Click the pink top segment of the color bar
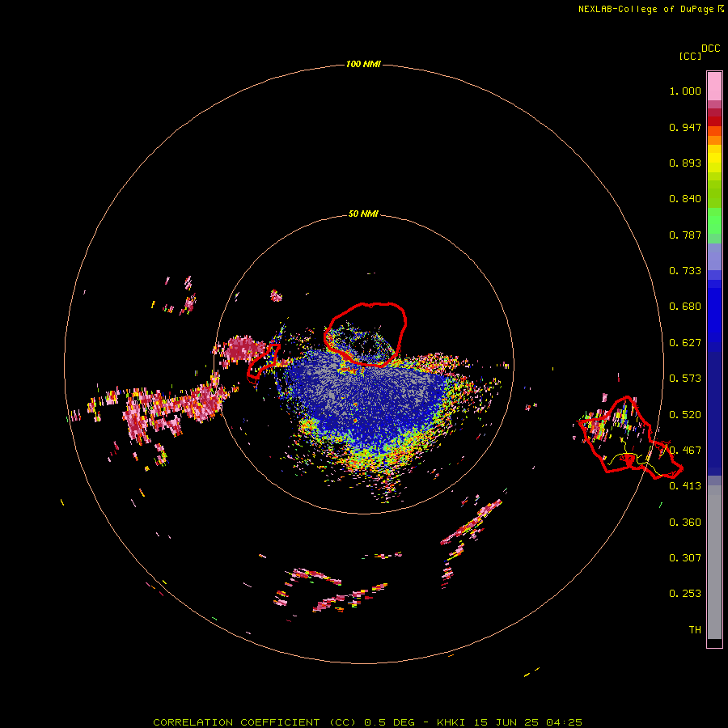Viewport: 728px width, 728px height. (714, 87)
